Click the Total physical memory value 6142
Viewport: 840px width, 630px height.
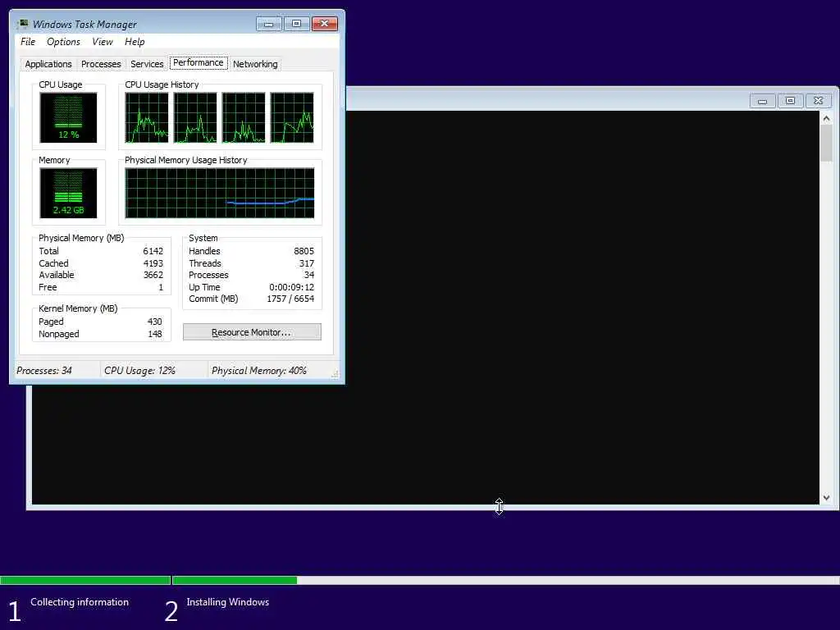tap(153, 251)
